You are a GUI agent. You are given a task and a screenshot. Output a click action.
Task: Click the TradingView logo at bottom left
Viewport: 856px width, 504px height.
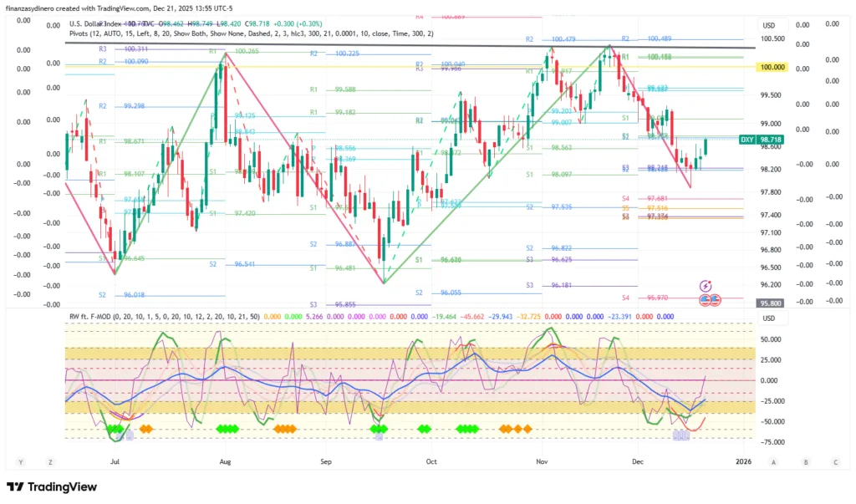click(x=52, y=487)
